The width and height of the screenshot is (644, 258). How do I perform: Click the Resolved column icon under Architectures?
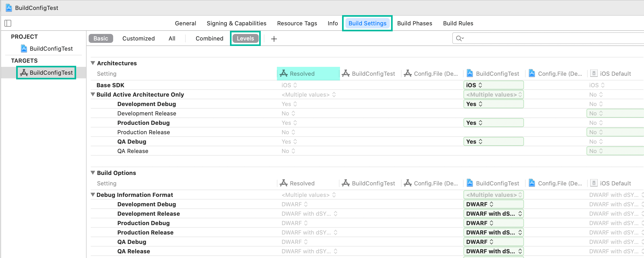[284, 74]
